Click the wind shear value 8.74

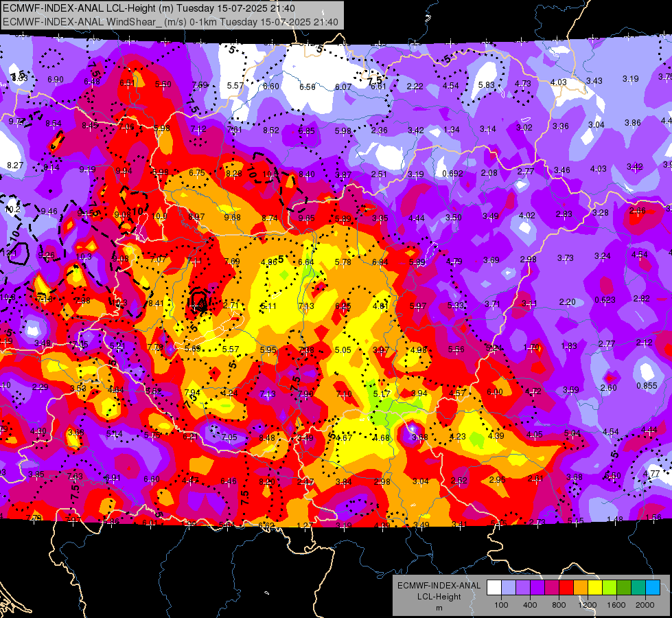(x=270, y=218)
